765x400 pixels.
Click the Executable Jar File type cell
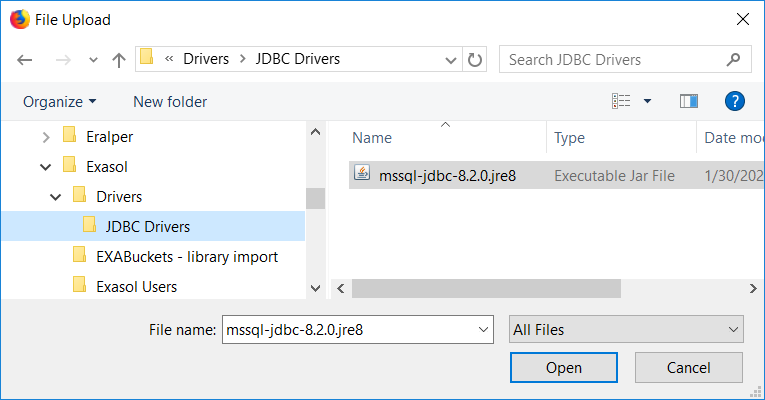pos(614,176)
